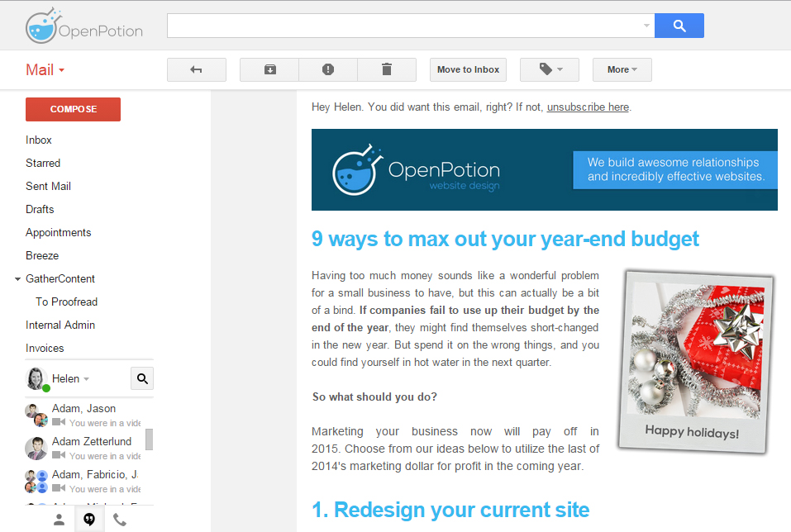The height and width of the screenshot is (532, 791).
Task: Open the Sent Mail folder
Action: pos(49,187)
